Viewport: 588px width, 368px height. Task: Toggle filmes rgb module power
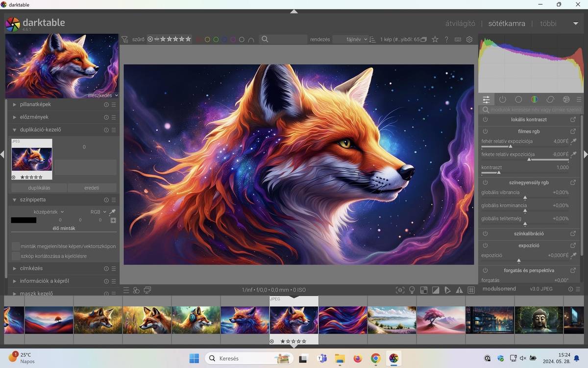click(x=485, y=131)
